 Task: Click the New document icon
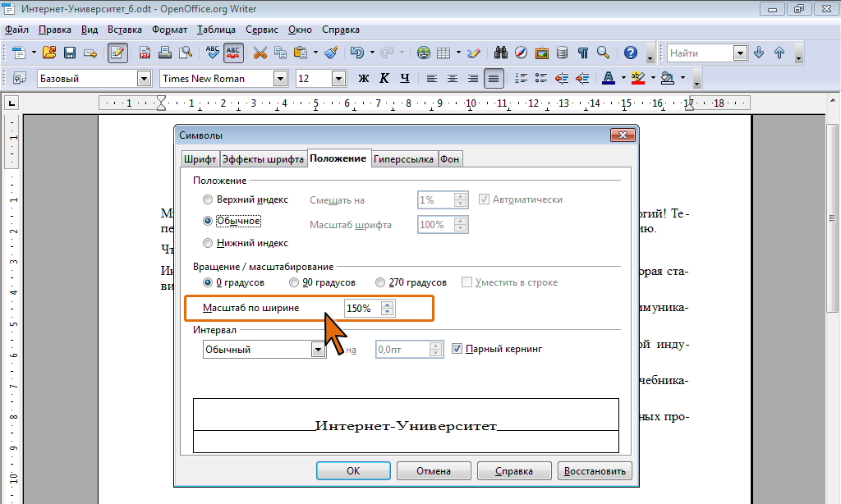(18, 53)
